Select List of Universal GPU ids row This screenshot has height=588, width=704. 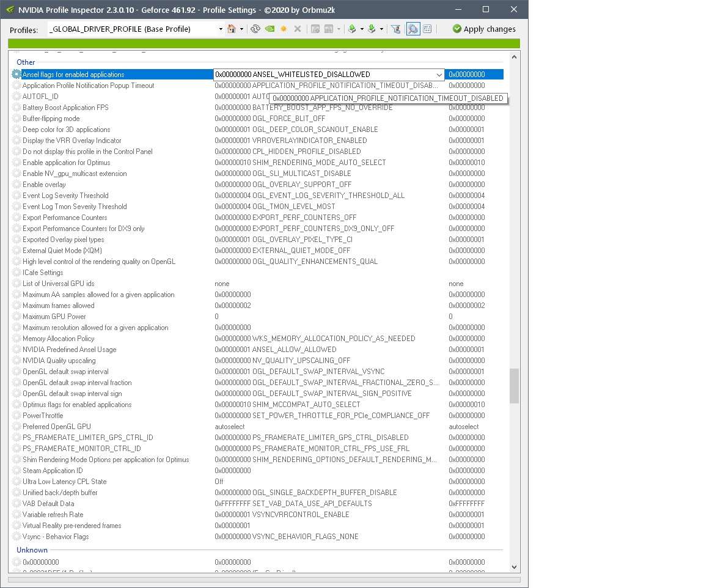pos(257,284)
